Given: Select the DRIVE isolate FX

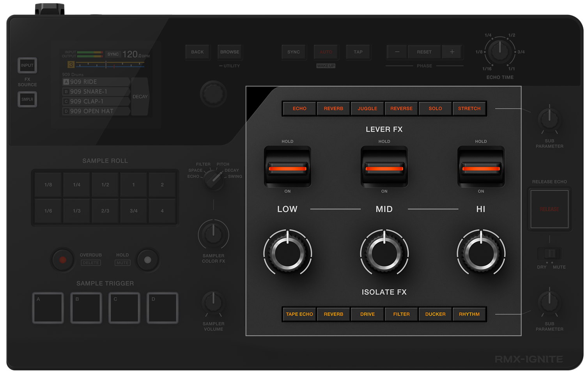Looking at the screenshot, I should click(x=367, y=314).
